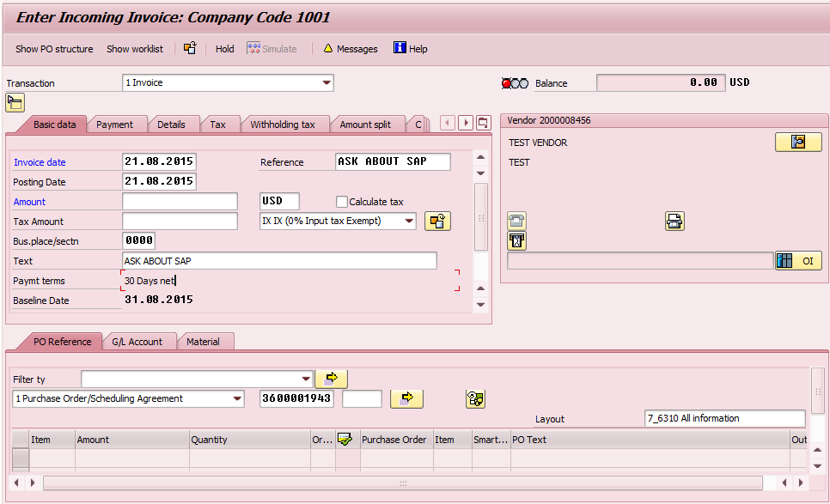This screenshot has width=830, height=504.
Task: Click Show PO structure
Action: [53, 49]
